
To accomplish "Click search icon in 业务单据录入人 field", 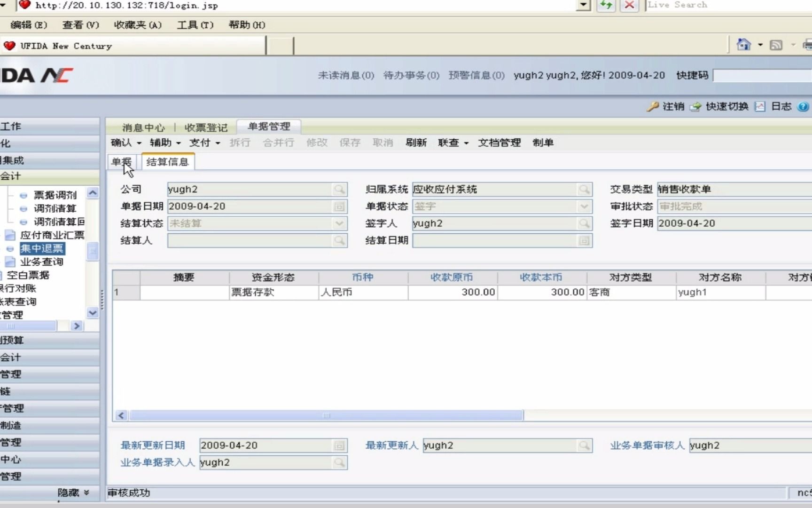I will [x=339, y=462].
